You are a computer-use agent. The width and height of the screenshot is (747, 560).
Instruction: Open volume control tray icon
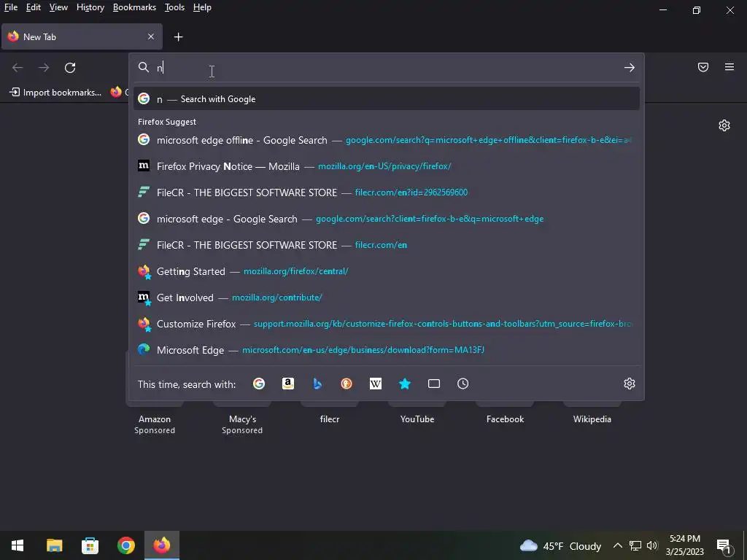pos(652,545)
